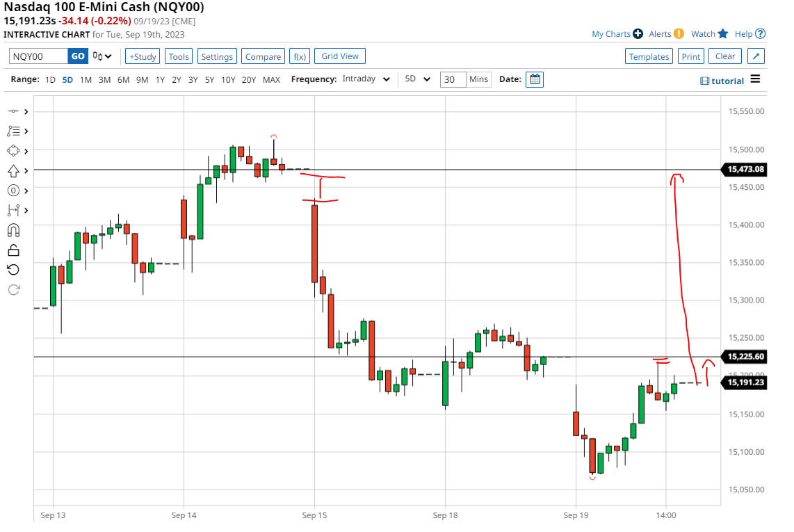Open the Templates button
794x532 pixels.
pyautogui.click(x=649, y=56)
